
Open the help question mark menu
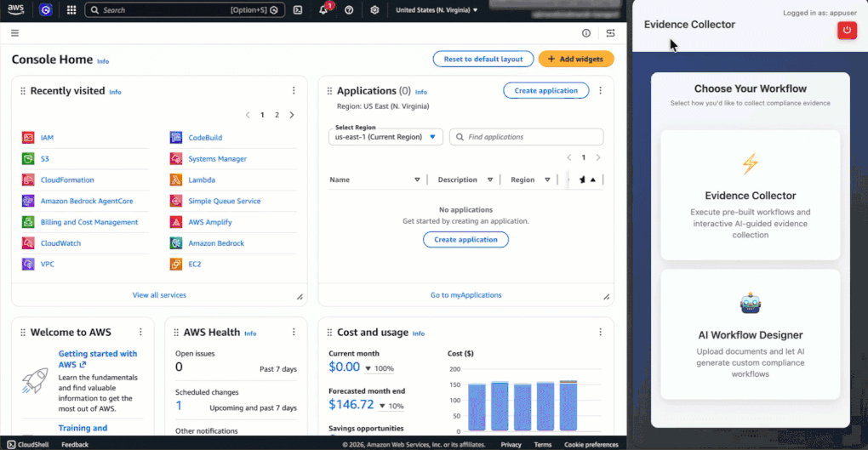click(x=349, y=10)
